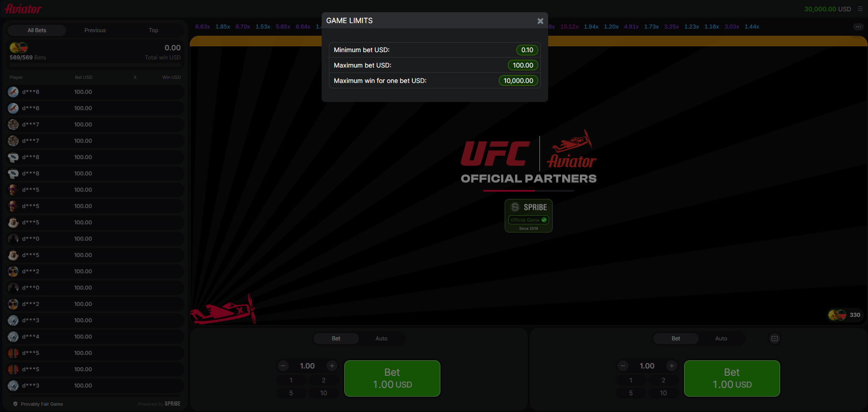Click the Aviator logo
The image size is (868, 412).
point(24,9)
